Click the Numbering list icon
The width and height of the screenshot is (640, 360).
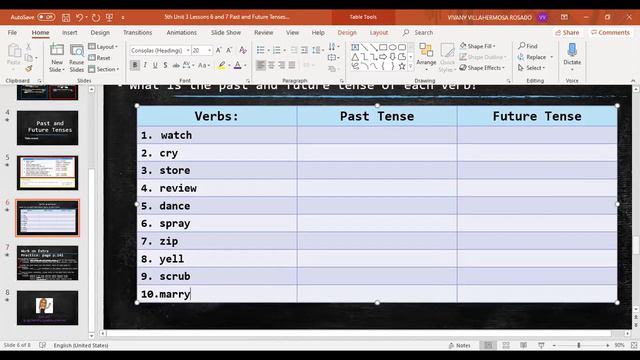click(276, 50)
